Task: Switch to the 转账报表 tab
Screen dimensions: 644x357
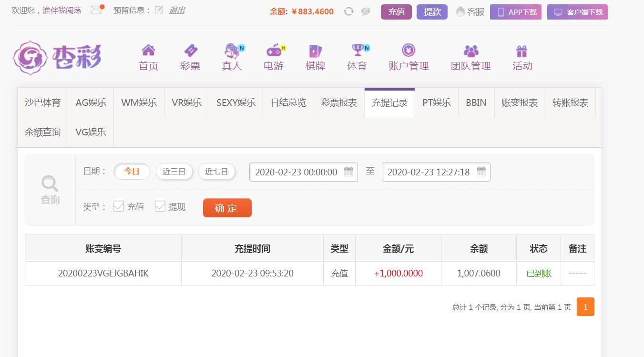Action: click(570, 102)
